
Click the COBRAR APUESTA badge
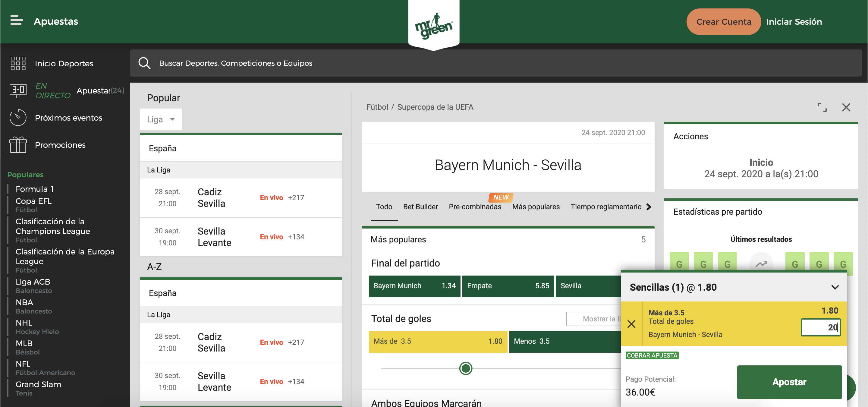tap(652, 355)
